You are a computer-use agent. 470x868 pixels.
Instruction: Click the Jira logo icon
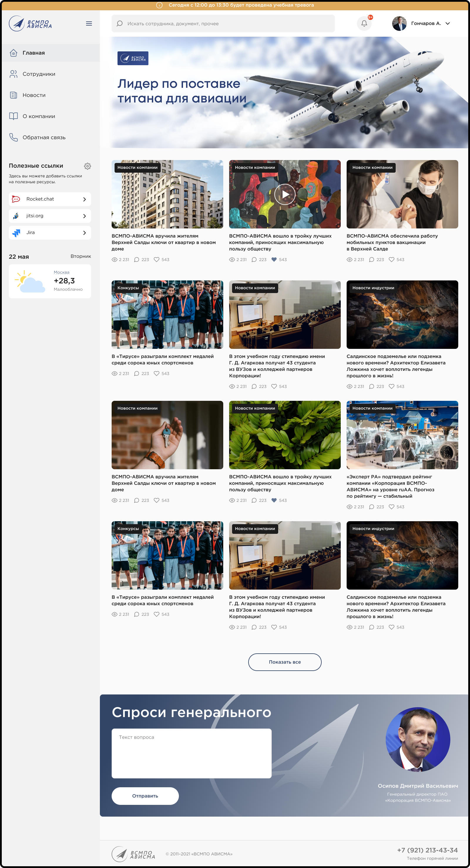[x=16, y=233]
